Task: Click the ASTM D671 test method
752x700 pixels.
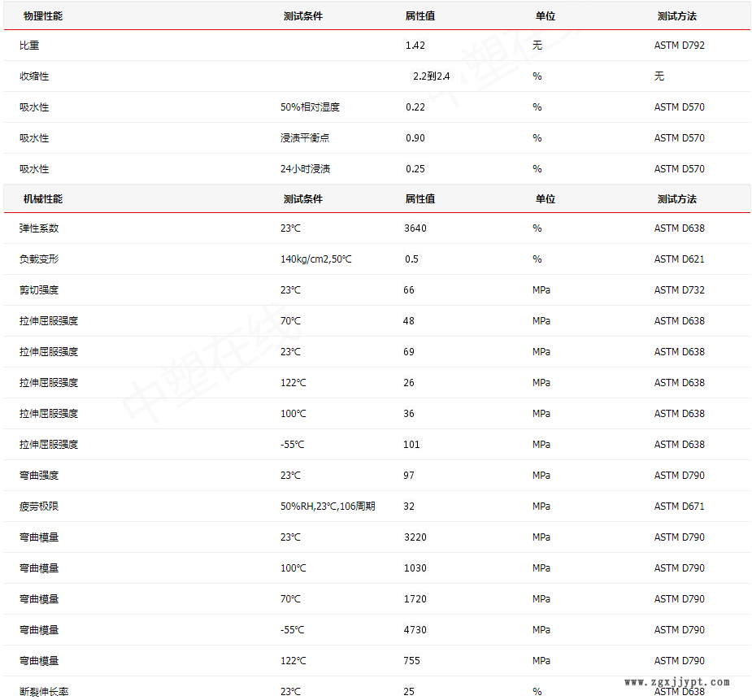Action: coord(680,507)
